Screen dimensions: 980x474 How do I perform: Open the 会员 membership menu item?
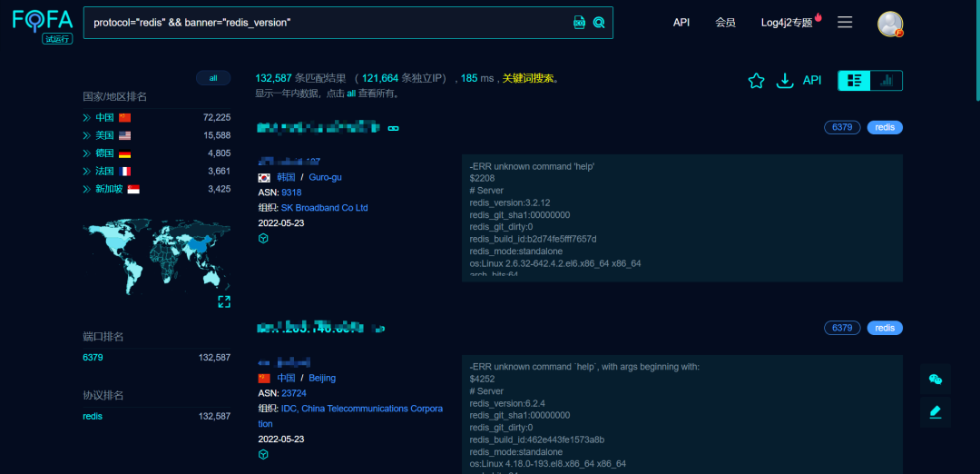pos(725,23)
